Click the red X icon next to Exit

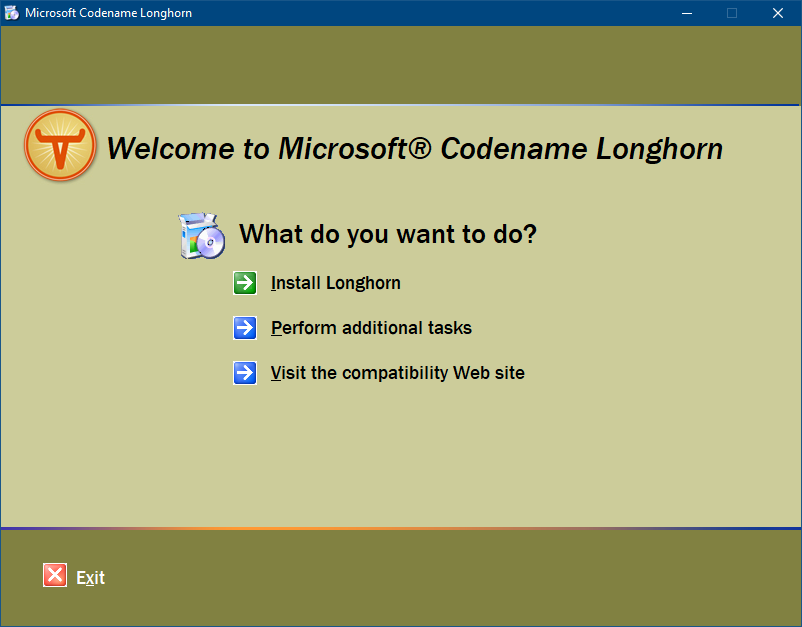55,575
